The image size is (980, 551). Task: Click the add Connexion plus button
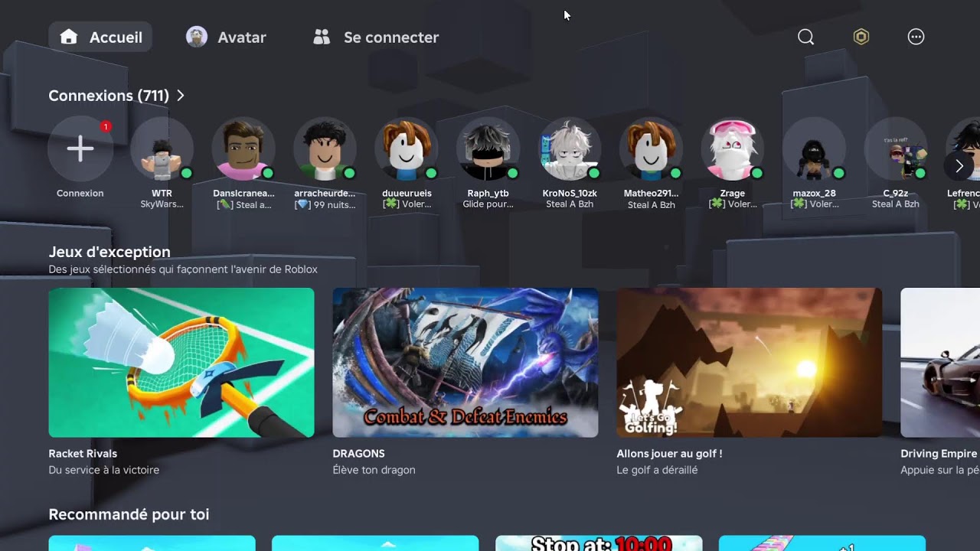click(80, 148)
